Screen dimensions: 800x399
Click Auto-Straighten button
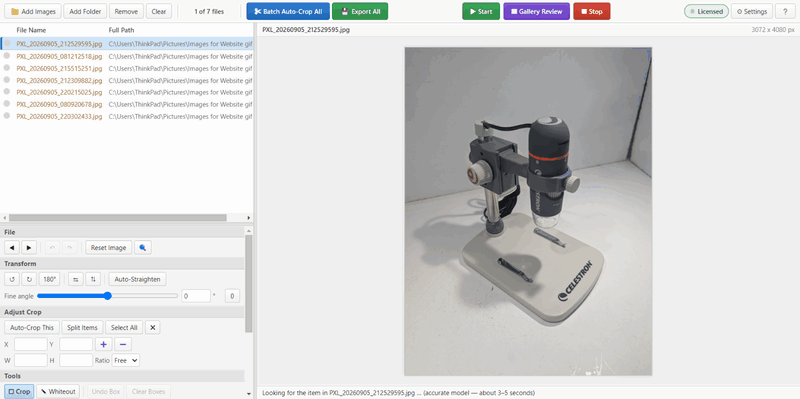137,279
